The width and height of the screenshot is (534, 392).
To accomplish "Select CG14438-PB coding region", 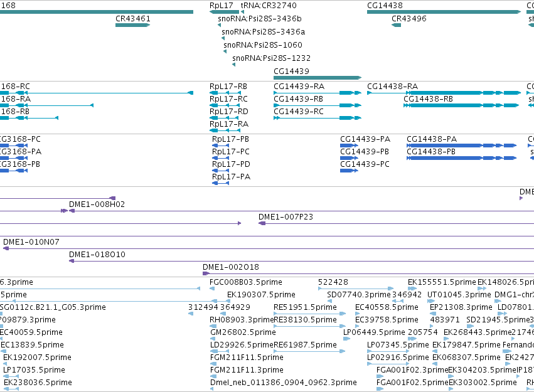I will [x=461, y=158].
